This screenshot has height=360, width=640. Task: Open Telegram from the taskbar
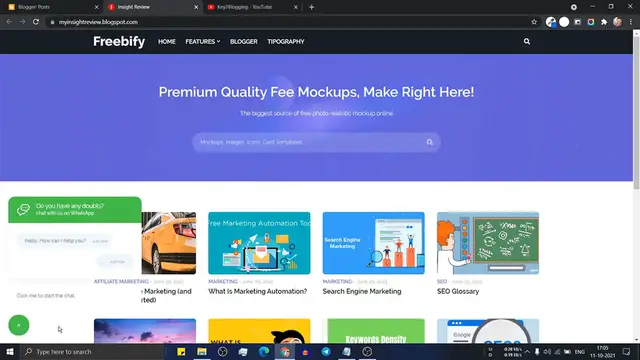tap(326, 351)
